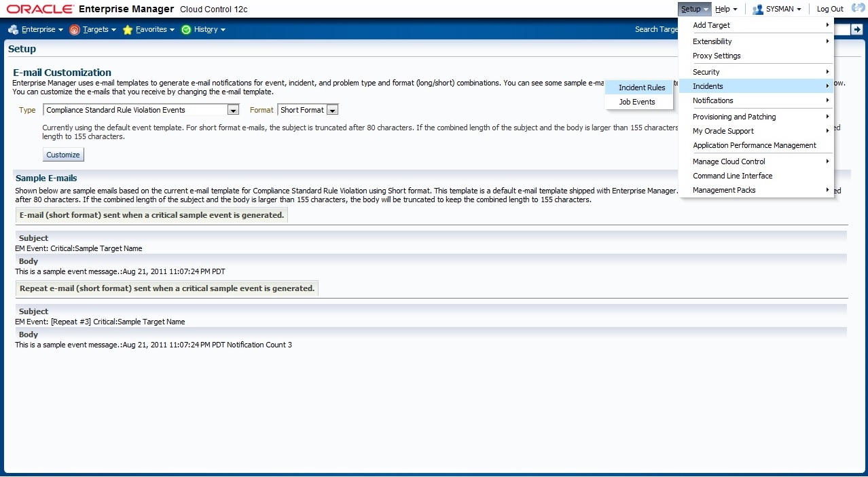Choose Application Performance Management menu item
Viewport: 868px width, 477px height.
click(754, 145)
